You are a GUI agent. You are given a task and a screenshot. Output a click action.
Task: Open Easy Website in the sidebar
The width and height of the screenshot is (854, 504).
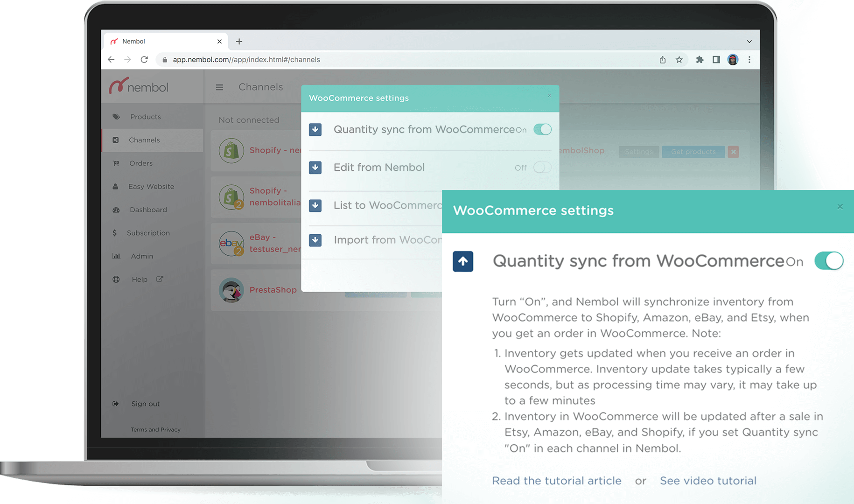pyautogui.click(x=151, y=187)
